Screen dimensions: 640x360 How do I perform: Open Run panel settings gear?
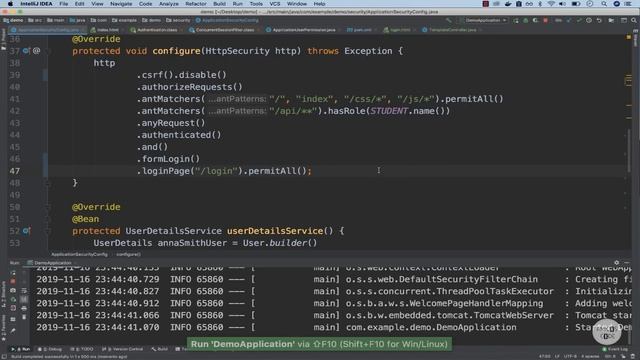click(616, 263)
